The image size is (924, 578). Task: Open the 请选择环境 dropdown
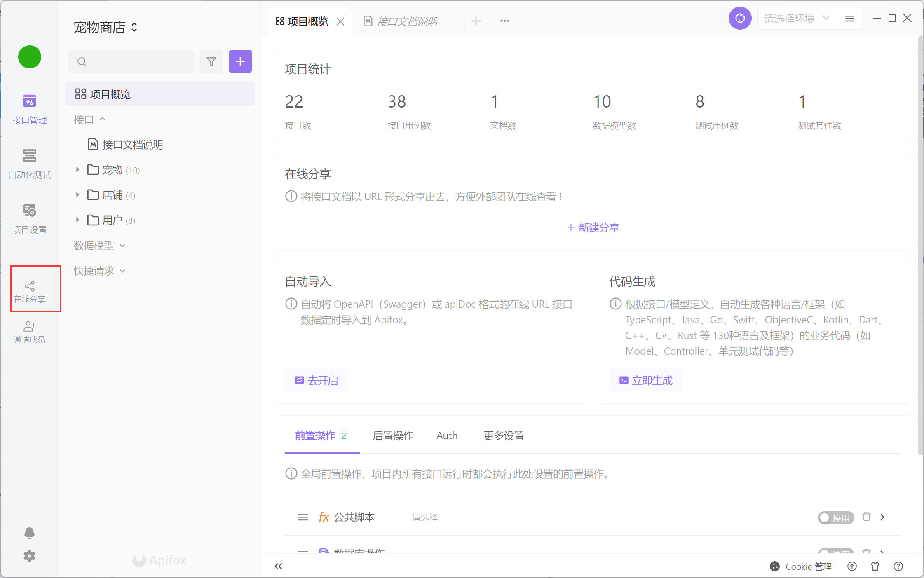click(796, 19)
